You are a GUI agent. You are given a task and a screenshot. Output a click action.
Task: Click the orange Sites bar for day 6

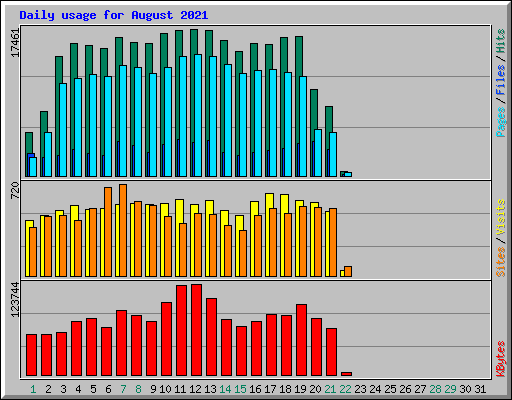[108, 232]
